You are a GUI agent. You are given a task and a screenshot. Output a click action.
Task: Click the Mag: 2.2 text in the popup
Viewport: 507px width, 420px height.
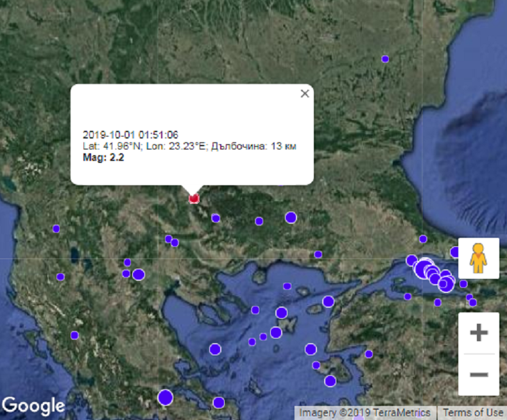[104, 157]
